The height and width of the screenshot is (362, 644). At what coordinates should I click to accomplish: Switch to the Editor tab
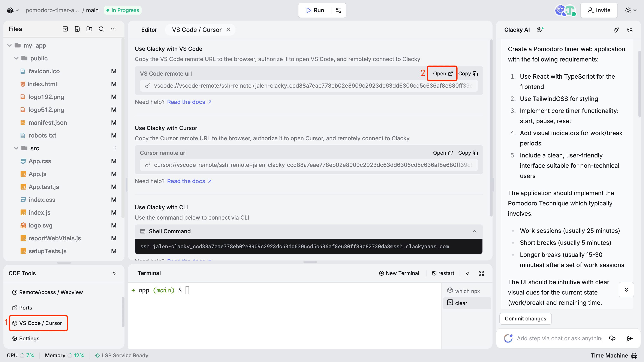click(149, 30)
